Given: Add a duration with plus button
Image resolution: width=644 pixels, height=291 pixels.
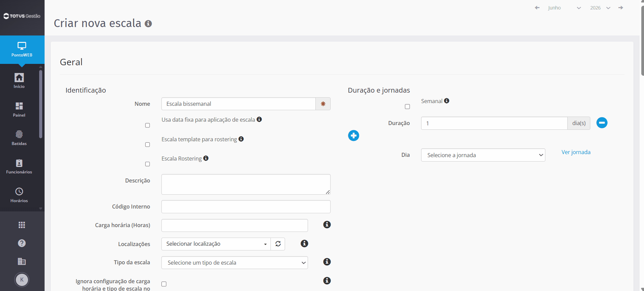Looking at the screenshot, I should pos(354,136).
